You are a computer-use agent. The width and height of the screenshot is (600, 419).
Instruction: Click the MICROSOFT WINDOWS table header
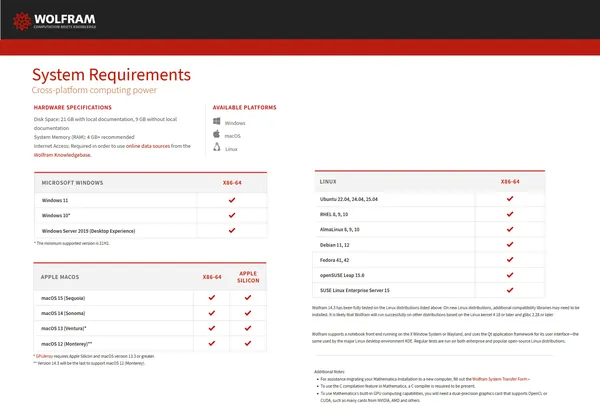72,183
